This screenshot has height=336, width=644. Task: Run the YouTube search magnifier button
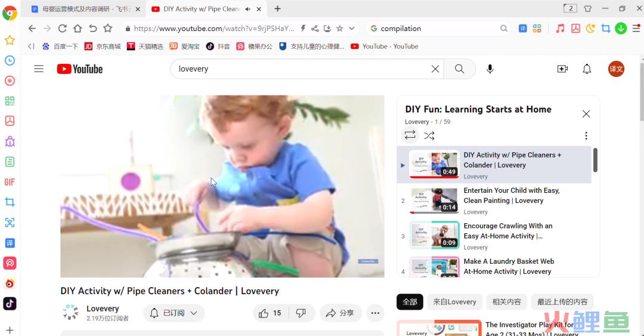pyautogui.click(x=459, y=69)
